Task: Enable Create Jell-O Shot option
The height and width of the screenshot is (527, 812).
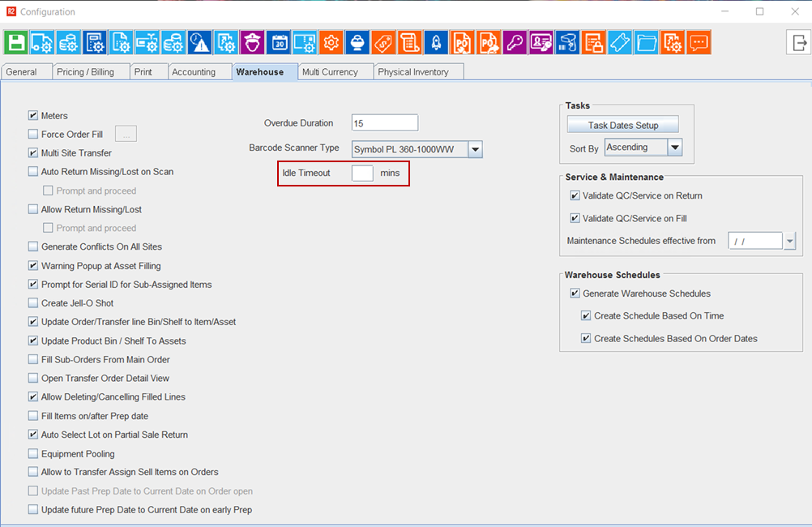Action: click(33, 303)
